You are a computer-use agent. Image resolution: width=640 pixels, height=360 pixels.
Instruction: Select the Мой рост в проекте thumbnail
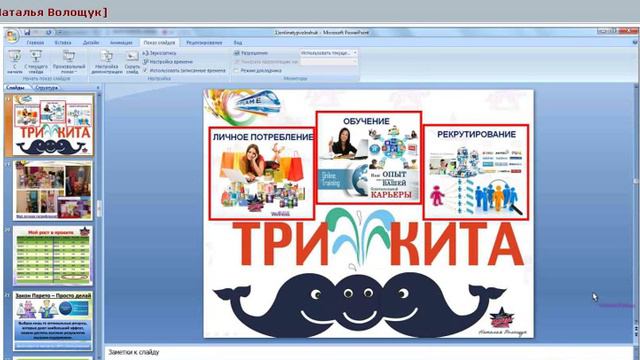point(53,256)
